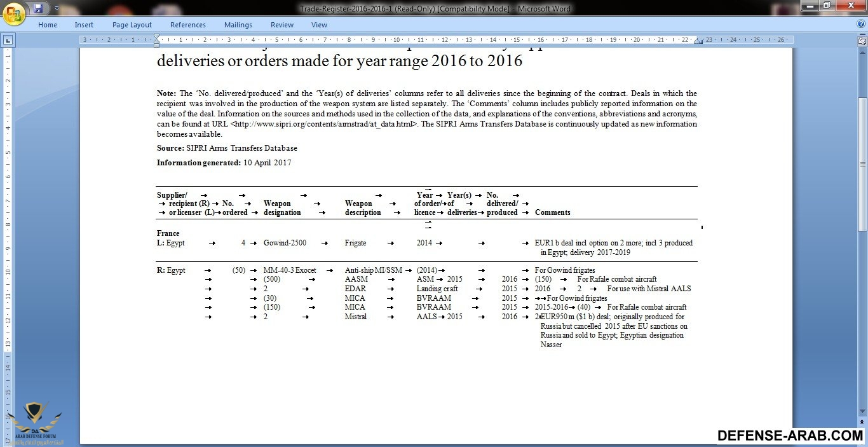Expand the Customize Quick Access Toolbar arrow
Image resolution: width=868 pixels, height=447 pixels.
click(x=57, y=8)
